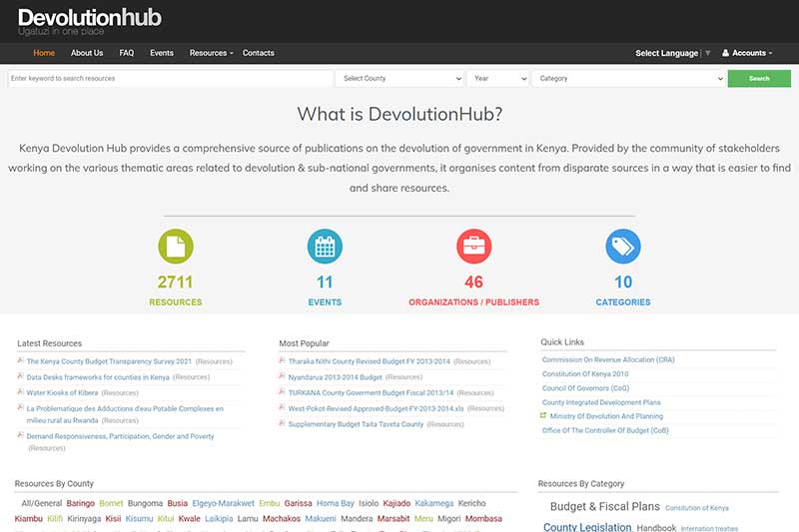Open the About Us page
This screenshot has height=532, width=799.
pos(87,53)
